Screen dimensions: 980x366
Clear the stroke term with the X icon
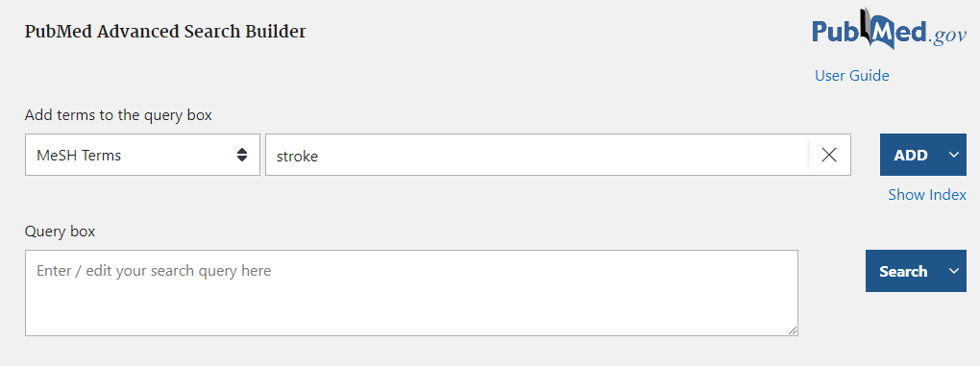829,155
